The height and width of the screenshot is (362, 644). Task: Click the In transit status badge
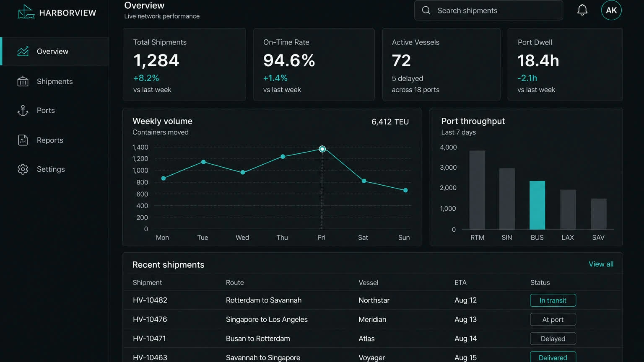pyautogui.click(x=553, y=300)
